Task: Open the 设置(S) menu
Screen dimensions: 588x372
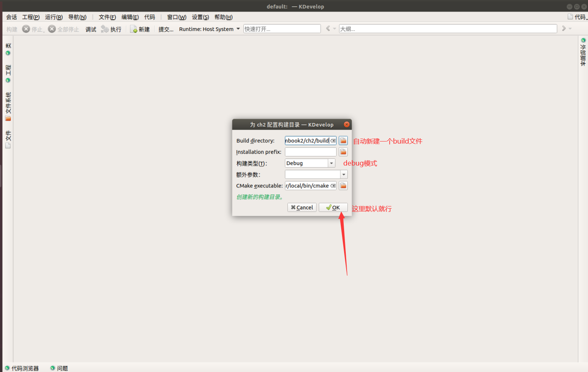Action: point(200,17)
